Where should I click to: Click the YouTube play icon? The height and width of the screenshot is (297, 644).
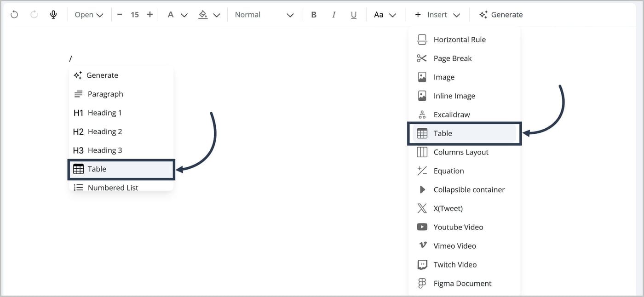pos(422,227)
